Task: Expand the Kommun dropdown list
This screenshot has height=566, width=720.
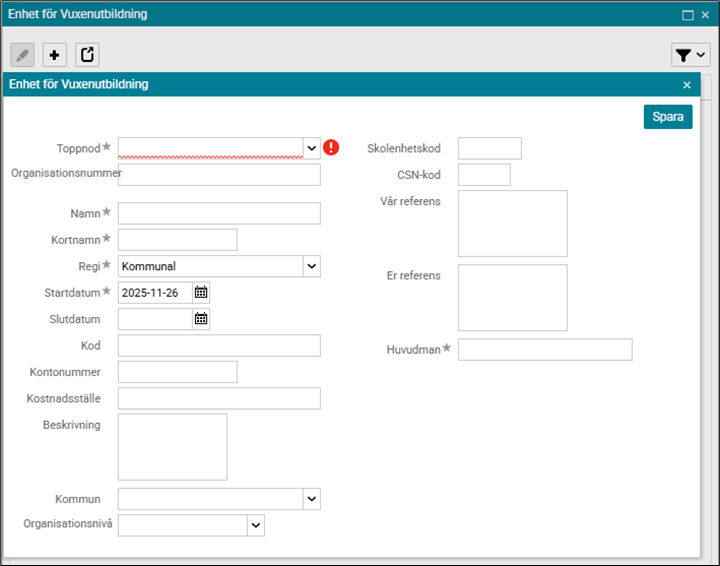Action: 311,498
